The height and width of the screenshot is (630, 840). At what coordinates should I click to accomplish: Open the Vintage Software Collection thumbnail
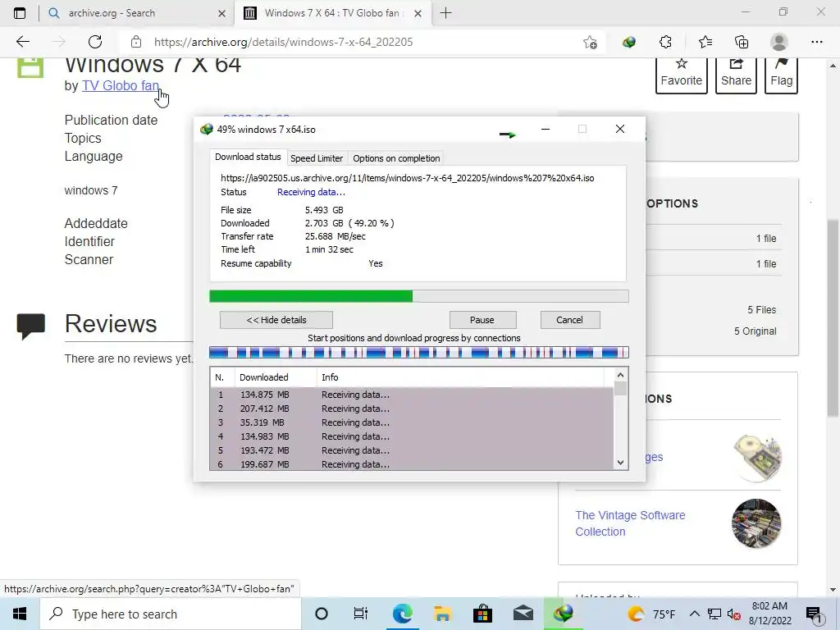(x=756, y=523)
